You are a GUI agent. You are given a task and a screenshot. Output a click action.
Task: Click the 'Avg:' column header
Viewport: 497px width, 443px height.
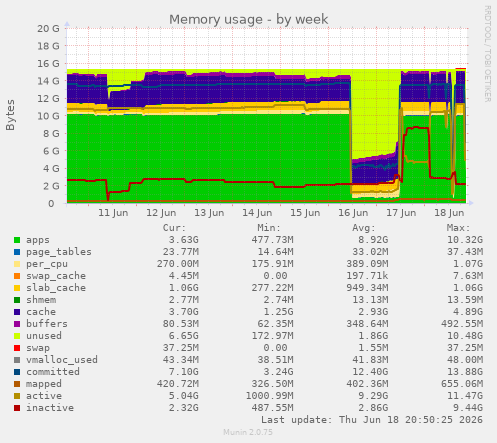coord(364,228)
